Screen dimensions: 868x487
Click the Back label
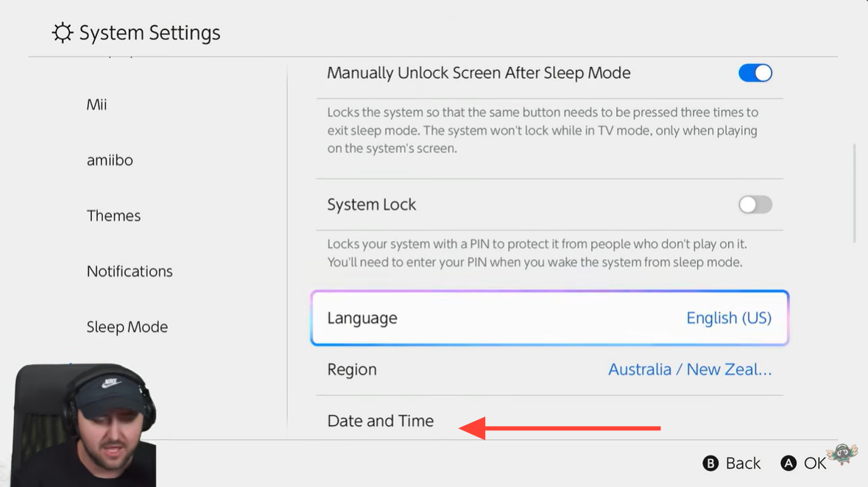click(742, 463)
